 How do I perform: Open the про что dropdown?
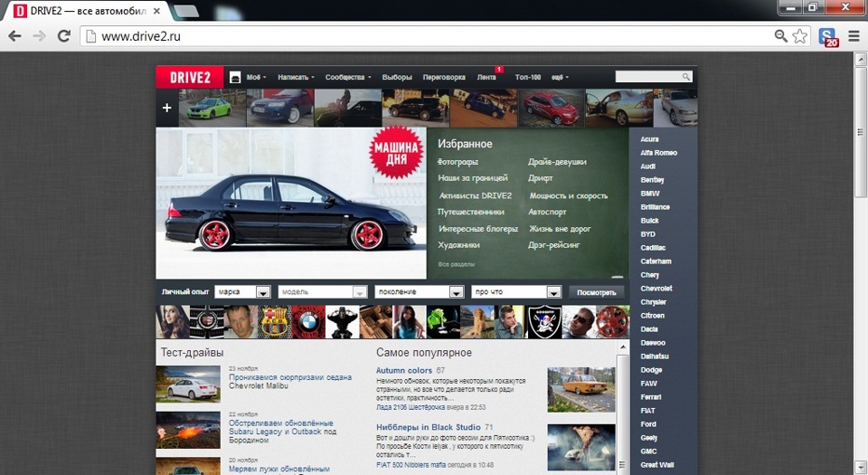tap(516, 291)
